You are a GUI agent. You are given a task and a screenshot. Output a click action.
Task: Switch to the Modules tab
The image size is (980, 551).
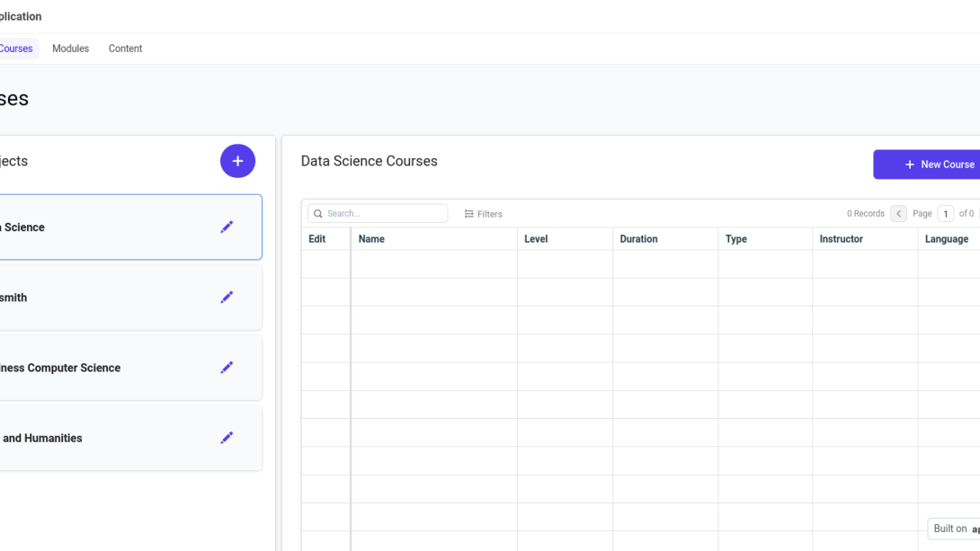pyautogui.click(x=71, y=49)
